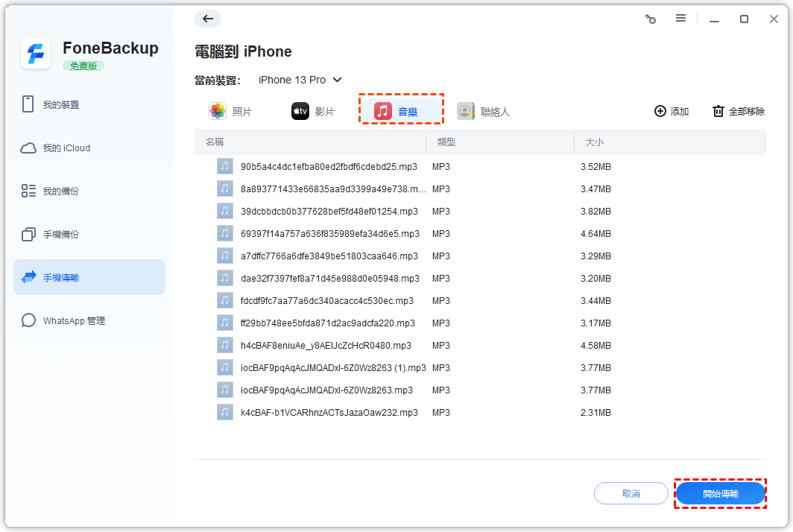
Task: Select file name 69397f14a757a636f835989efa34d6e5.mp3
Action: (329, 234)
